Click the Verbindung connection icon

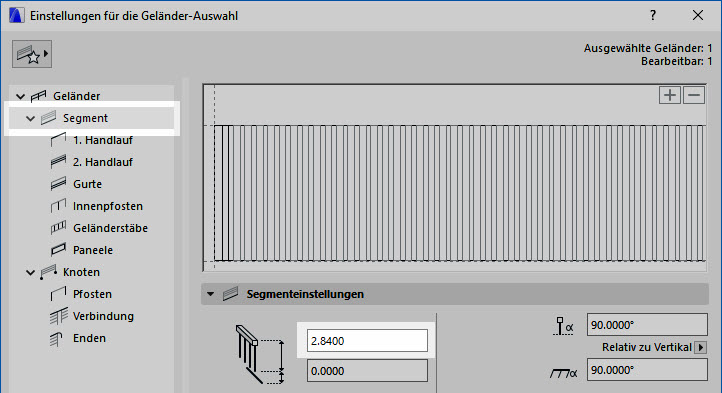(58, 316)
